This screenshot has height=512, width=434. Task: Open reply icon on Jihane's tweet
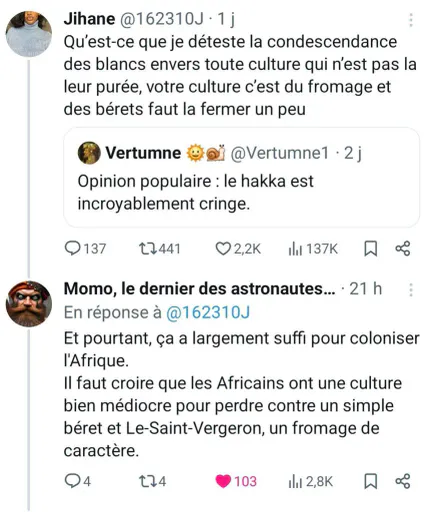(x=72, y=249)
